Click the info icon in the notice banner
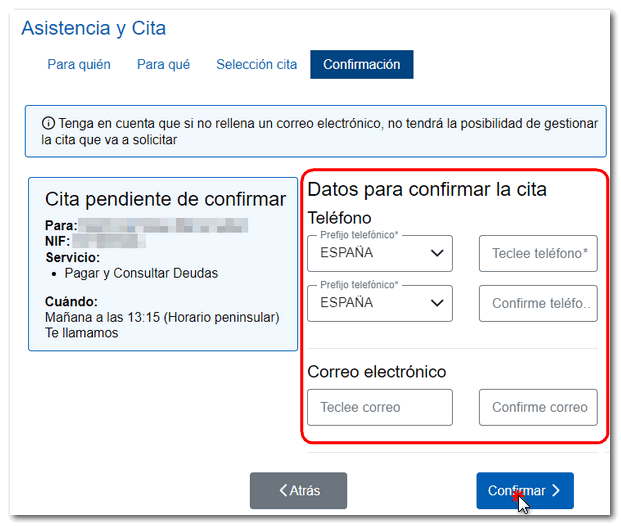The height and width of the screenshot is (526, 621). point(48,123)
